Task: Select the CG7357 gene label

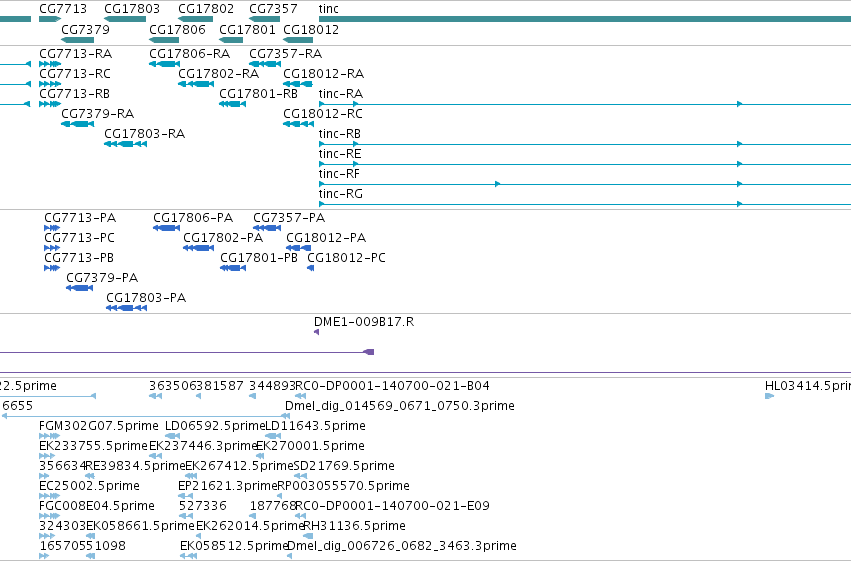Action: [x=273, y=9]
